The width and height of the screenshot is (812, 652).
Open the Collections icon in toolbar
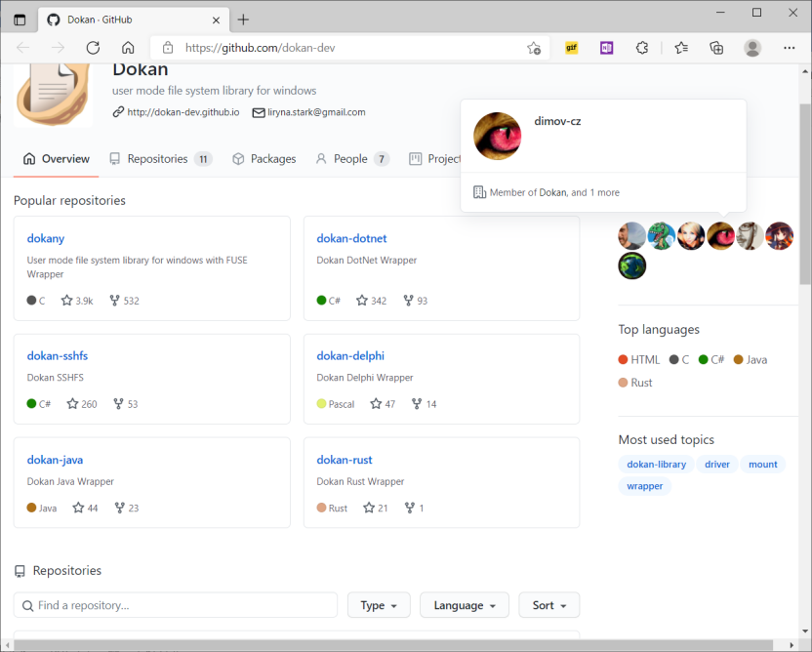point(716,48)
